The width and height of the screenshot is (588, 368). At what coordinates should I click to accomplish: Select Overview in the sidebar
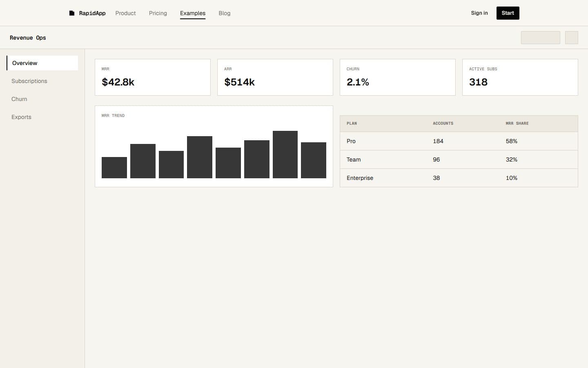(x=42, y=63)
